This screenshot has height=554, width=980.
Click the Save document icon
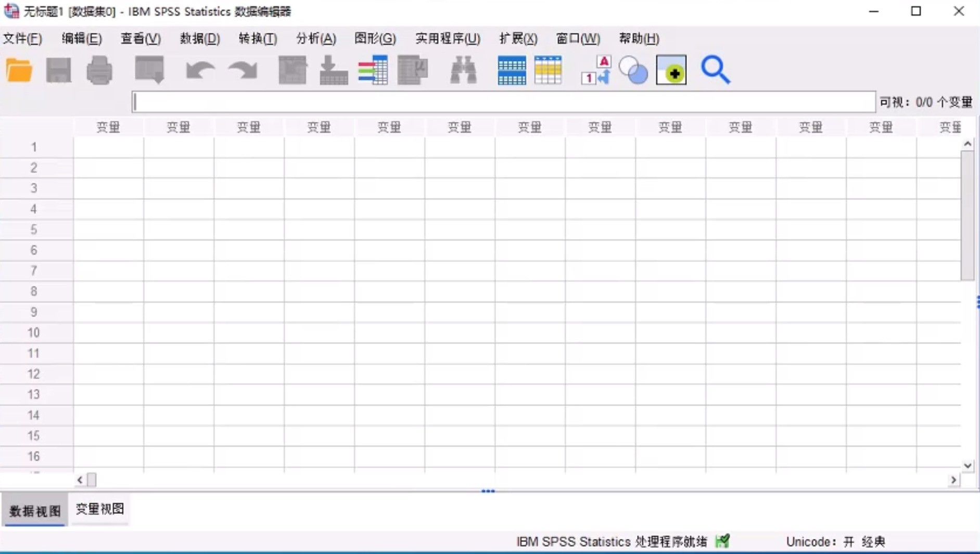58,70
